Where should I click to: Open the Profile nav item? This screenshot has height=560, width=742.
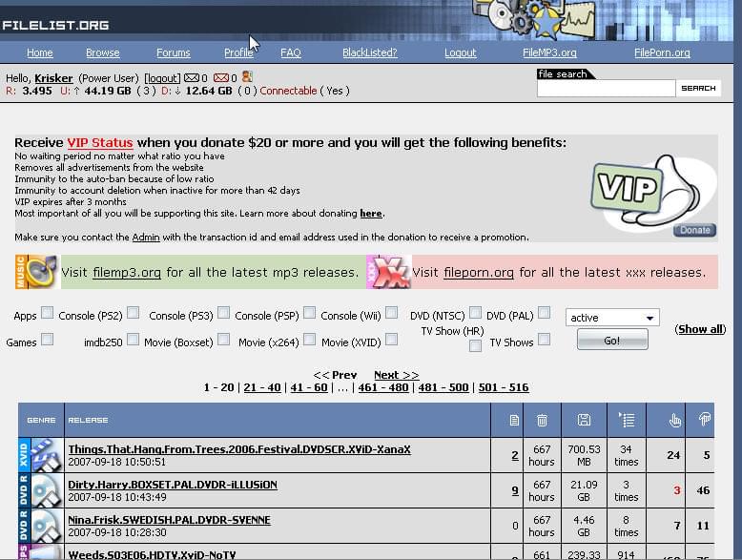(x=238, y=52)
